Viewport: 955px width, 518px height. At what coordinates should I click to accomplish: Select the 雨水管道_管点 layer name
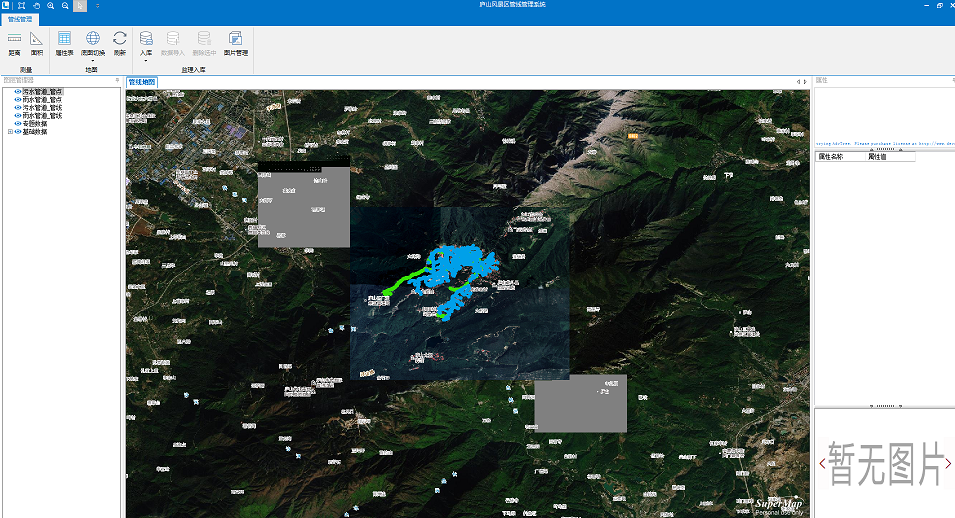pos(43,99)
